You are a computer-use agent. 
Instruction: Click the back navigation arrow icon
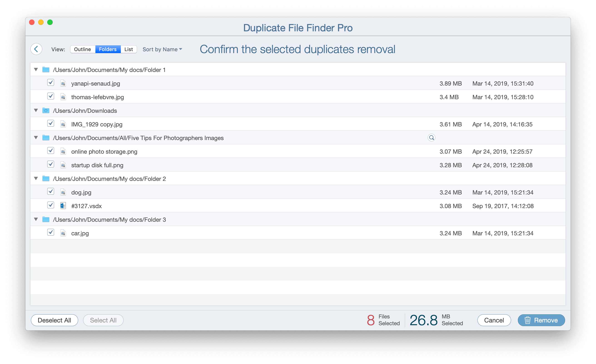tap(36, 49)
